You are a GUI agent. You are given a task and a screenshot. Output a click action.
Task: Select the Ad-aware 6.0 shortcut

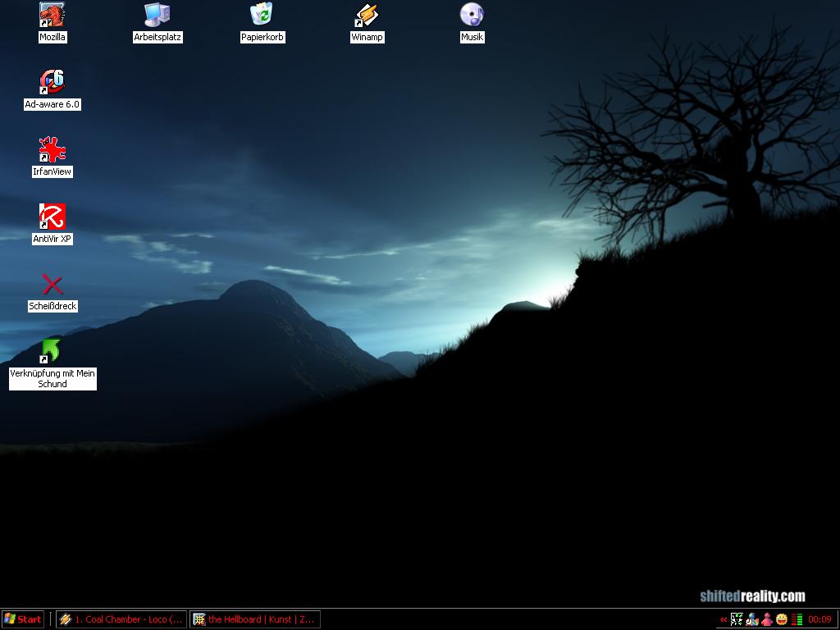[x=52, y=82]
